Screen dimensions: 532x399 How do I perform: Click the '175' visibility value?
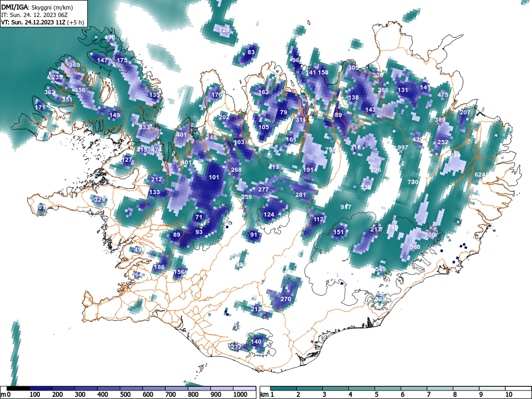(x=122, y=60)
